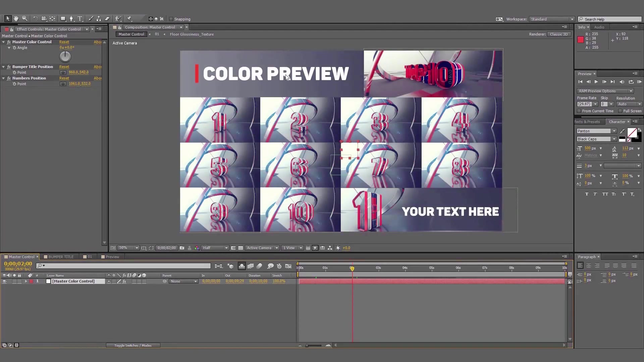Select the Preview tab in timeline
The height and width of the screenshot is (362, 644).
tap(112, 257)
